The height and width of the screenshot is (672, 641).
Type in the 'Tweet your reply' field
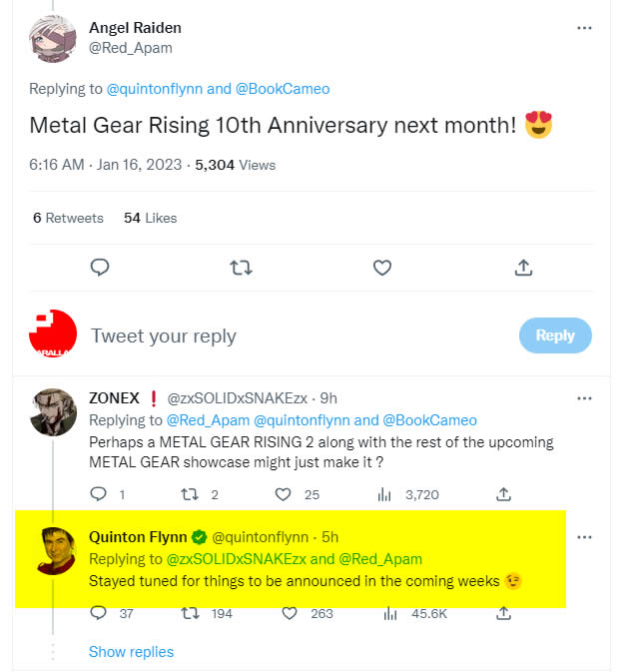tap(250, 336)
